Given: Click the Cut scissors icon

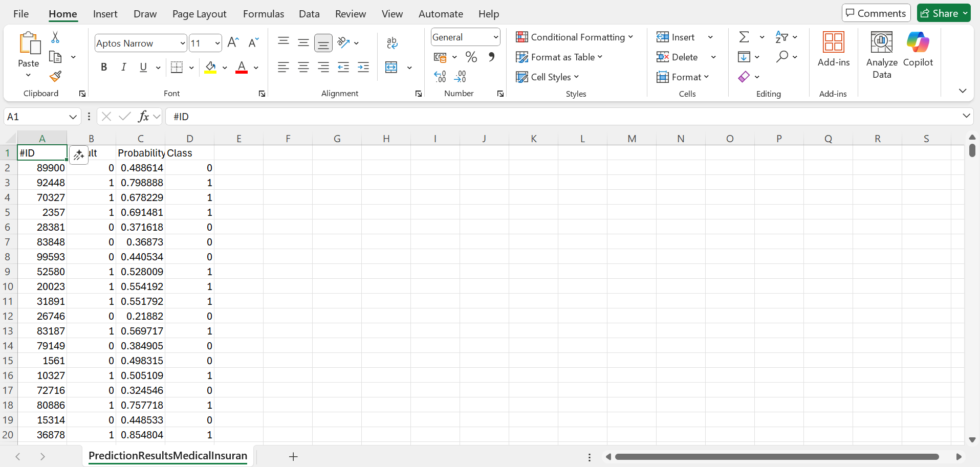Looking at the screenshot, I should pos(55,37).
